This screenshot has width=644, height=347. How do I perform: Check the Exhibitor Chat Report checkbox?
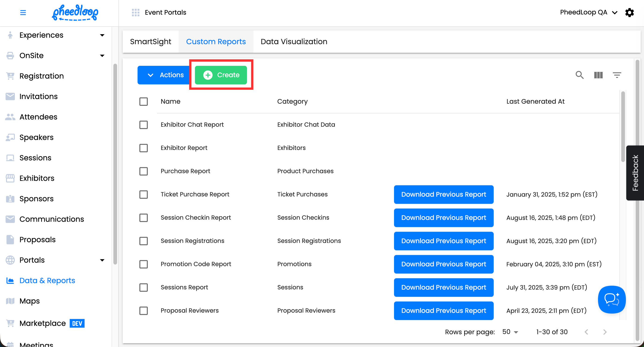coord(144,125)
